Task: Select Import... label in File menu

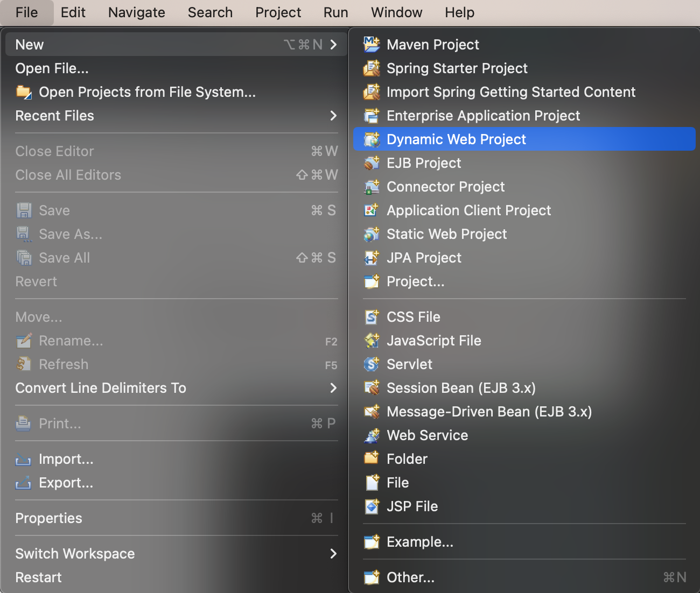Action: (x=66, y=459)
